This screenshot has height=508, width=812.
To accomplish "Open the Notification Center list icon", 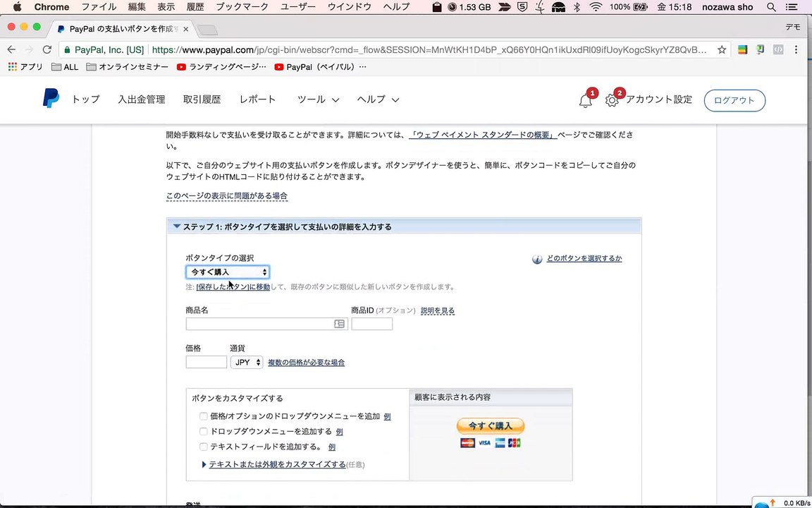I will (792, 7).
